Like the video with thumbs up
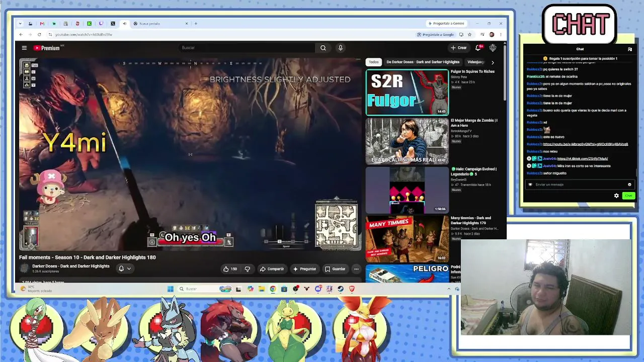The width and height of the screenshot is (644, 362). tap(230, 269)
